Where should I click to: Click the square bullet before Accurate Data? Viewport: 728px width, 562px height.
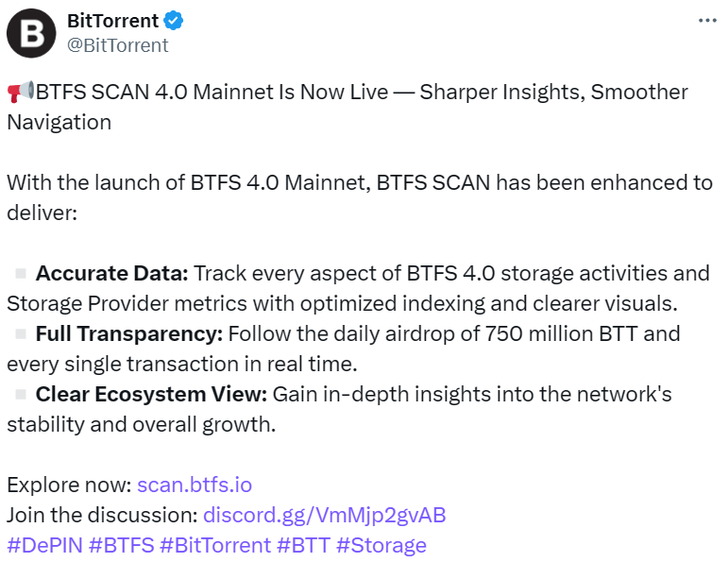click(x=20, y=274)
